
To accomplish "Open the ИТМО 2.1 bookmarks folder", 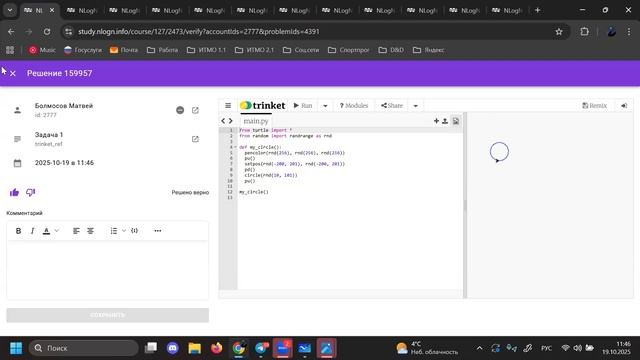I will click(x=254, y=50).
